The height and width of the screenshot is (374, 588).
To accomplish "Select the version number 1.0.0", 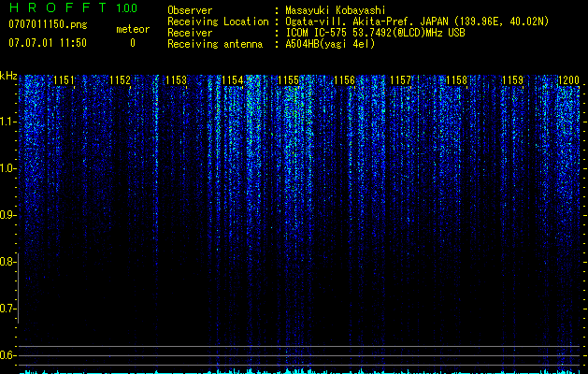I will (x=126, y=8).
